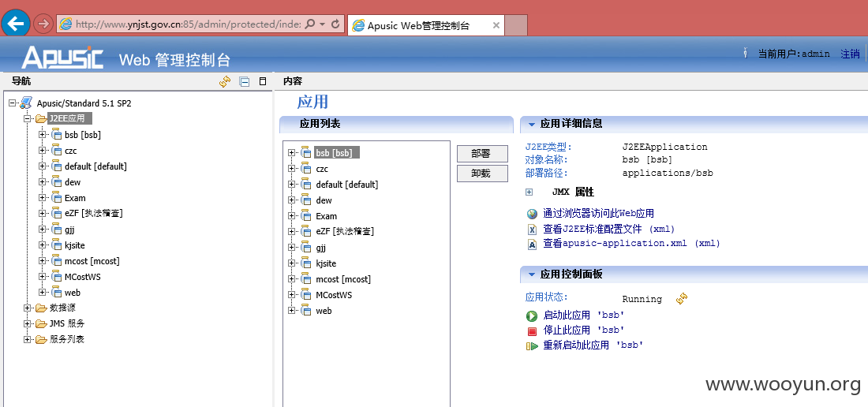Click the browser back arrow button
Viewport: 868px width, 407px height.
[x=16, y=23]
